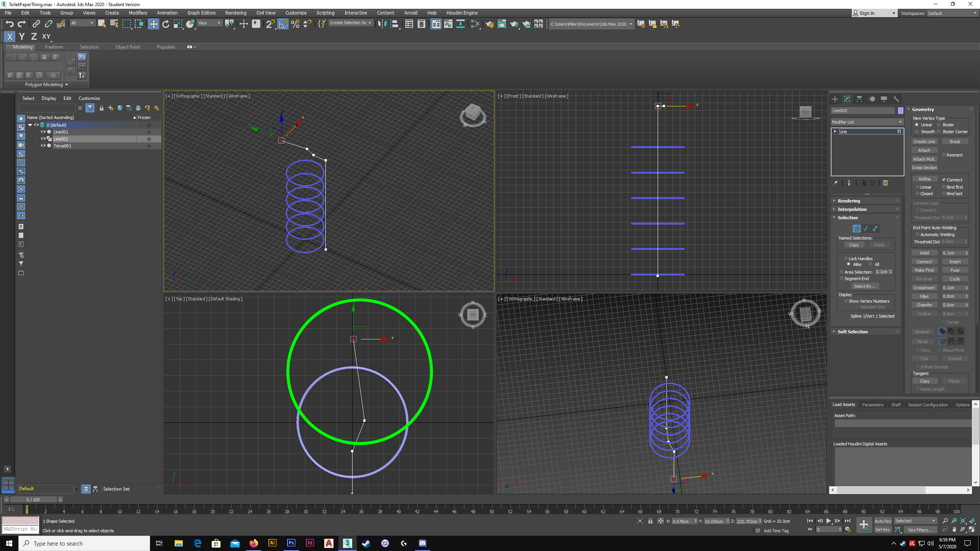Screen dimensions: 980x551
Task: Toggle the 3D Snaps tool
Action: pyautogui.click(x=271, y=24)
